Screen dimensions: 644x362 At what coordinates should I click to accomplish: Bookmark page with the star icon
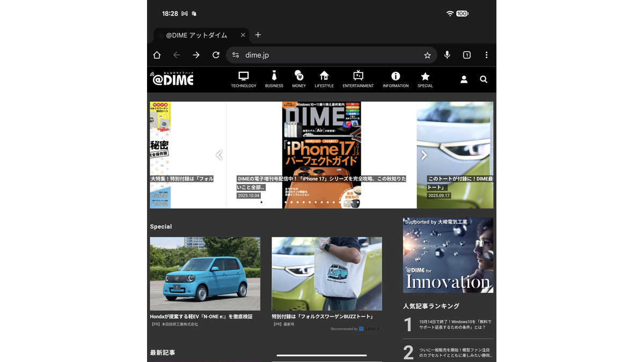[427, 55]
